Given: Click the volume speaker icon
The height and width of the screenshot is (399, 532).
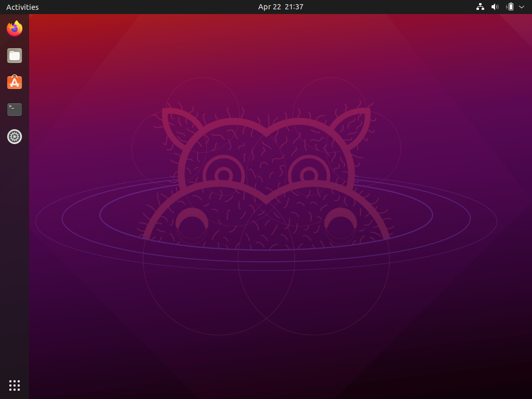Looking at the screenshot, I should (495, 7).
